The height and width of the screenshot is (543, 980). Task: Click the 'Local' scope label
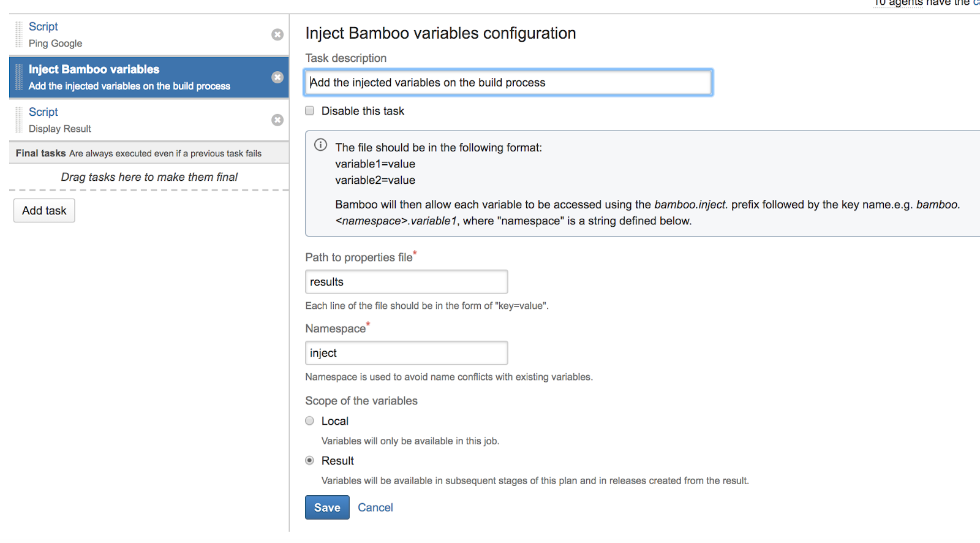(335, 421)
